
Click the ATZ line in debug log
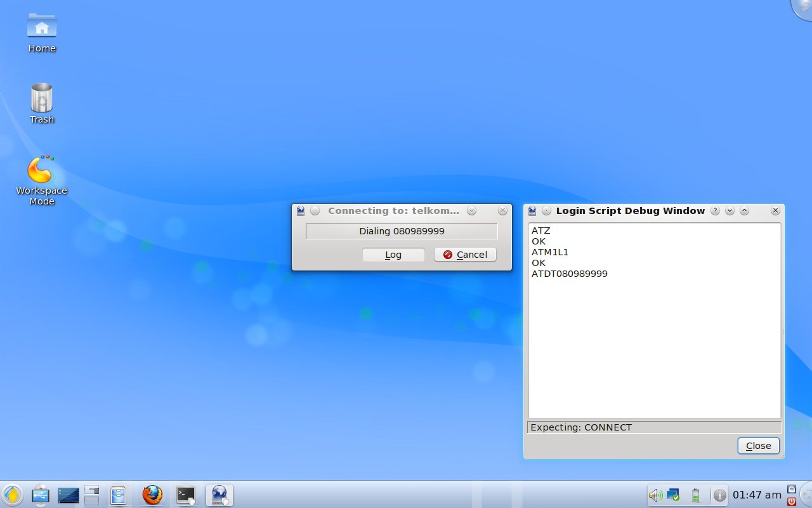(x=541, y=231)
